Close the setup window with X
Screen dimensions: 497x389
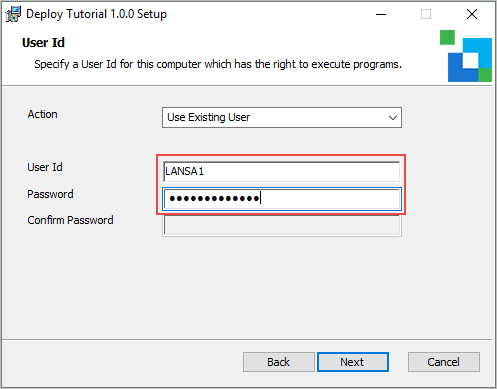click(x=472, y=14)
